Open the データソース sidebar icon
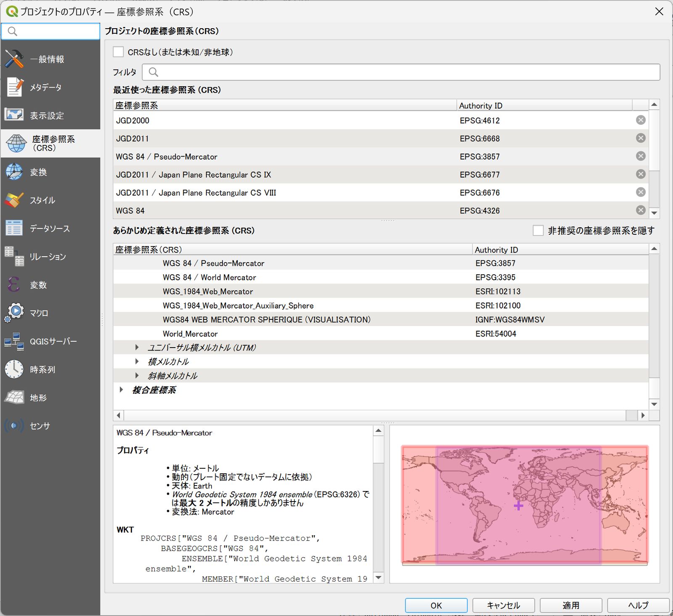Screen dimensions: 673x616 click(14, 228)
